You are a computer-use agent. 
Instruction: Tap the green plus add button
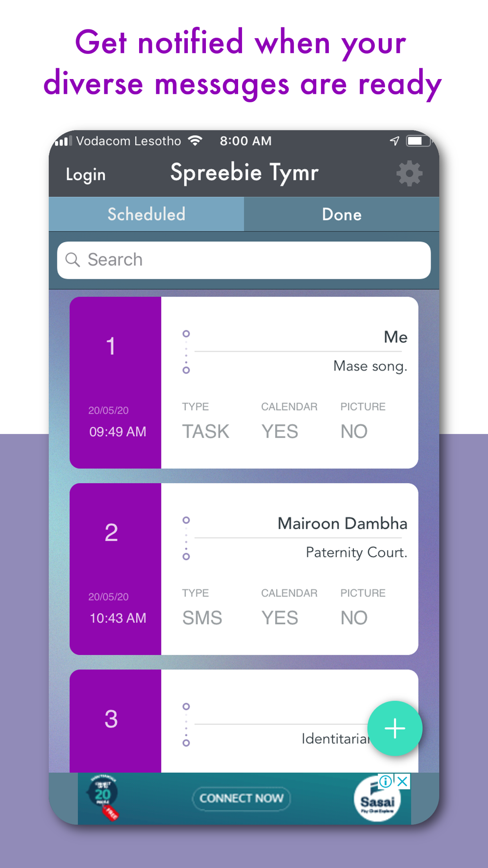[395, 728]
